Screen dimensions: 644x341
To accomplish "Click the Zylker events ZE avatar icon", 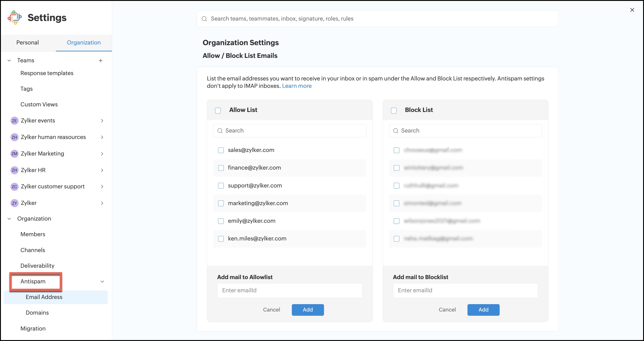I will (x=15, y=121).
